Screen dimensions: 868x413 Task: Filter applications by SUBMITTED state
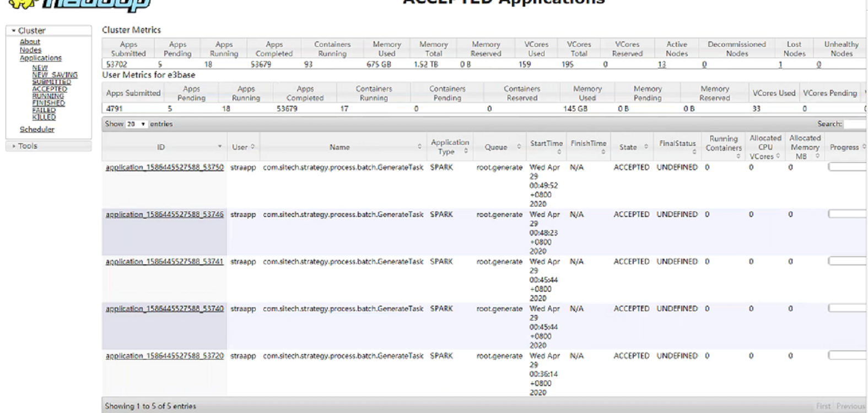click(51, 82)
